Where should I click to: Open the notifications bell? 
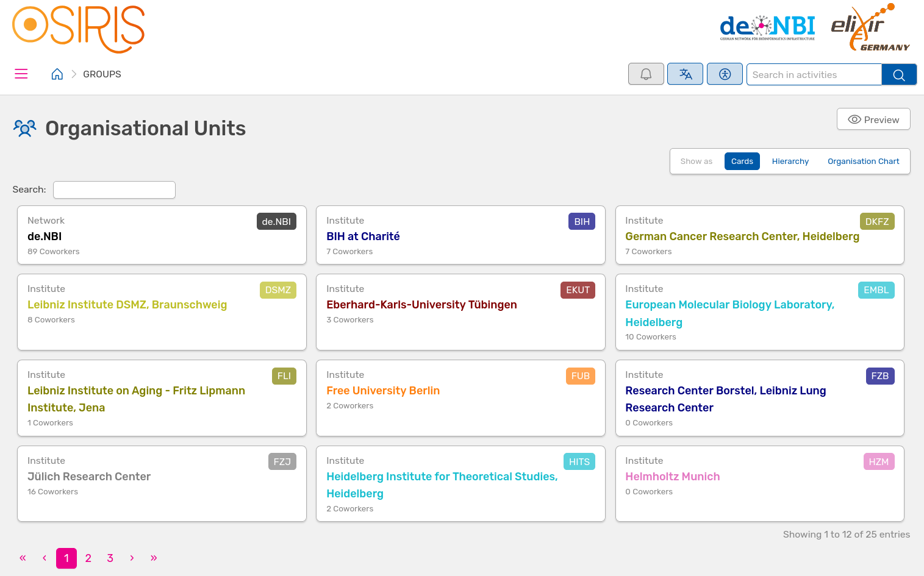(x=646, y=74)
